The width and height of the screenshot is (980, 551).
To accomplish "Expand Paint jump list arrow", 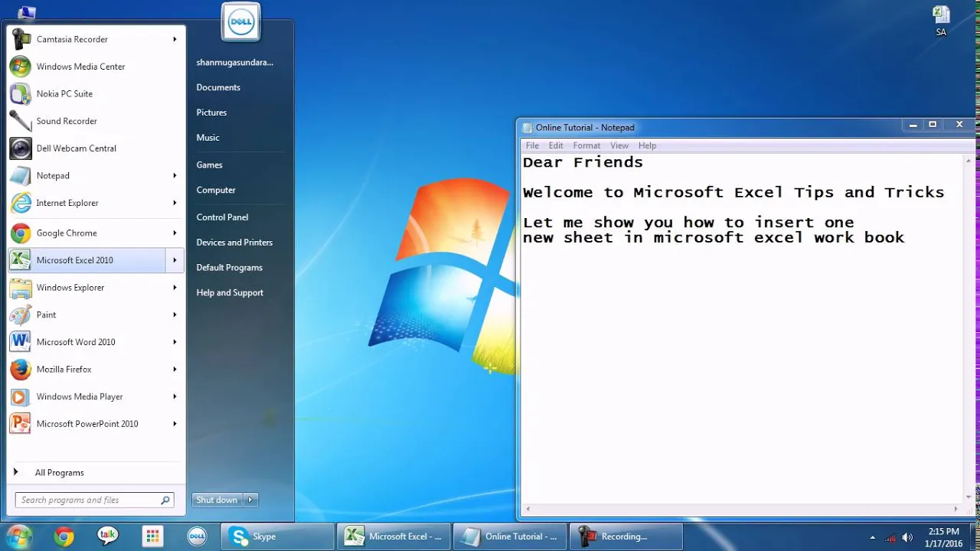I will click(x=175, y=315).
